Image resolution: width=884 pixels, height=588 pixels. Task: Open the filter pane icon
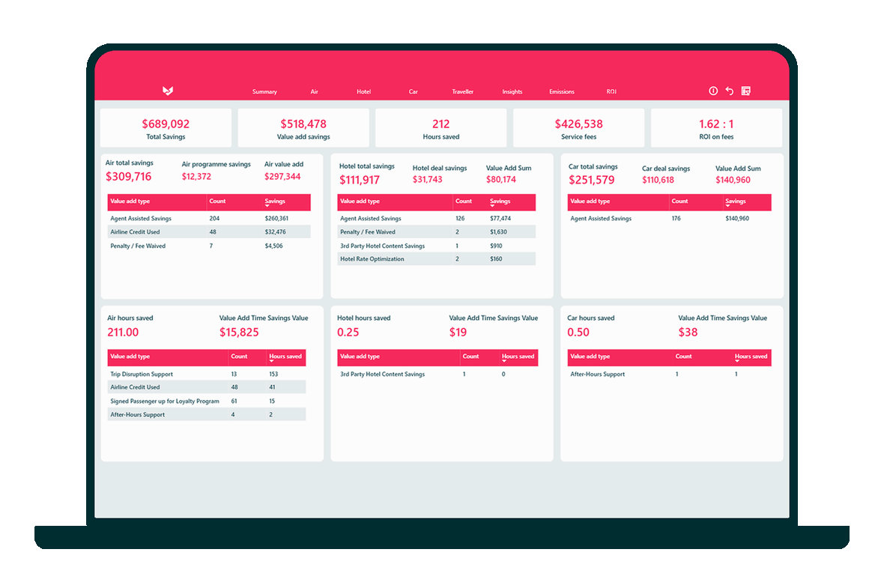click(x=746, y=91)
